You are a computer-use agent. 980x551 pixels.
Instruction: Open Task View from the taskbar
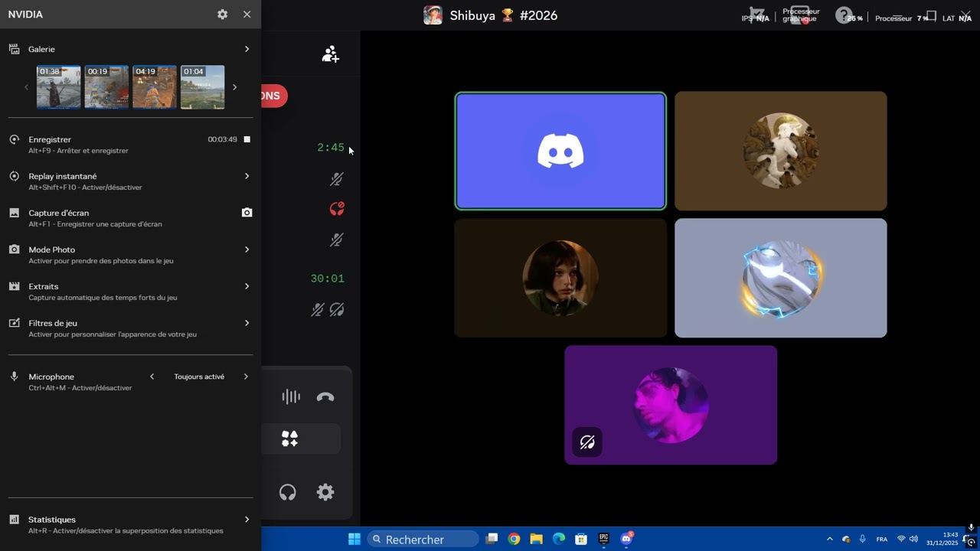point(492,539)
